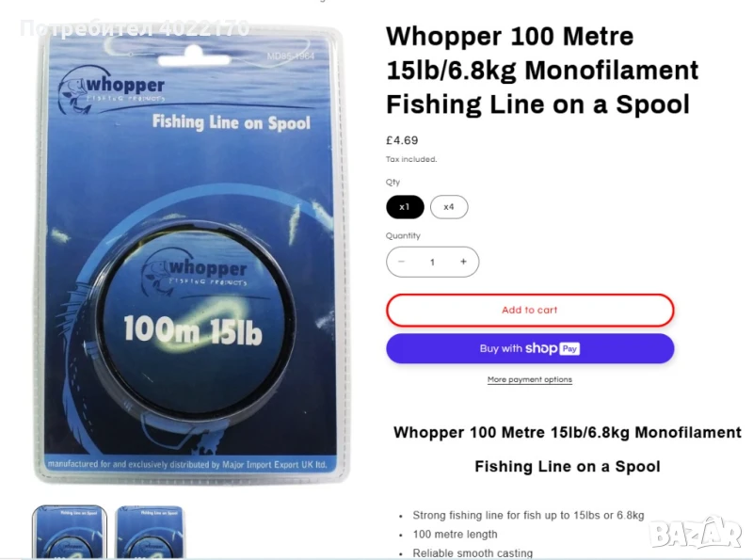Screen dimensions: 753x560
Task: Click the £4.69 price text
Action: (x=402, y=140)
